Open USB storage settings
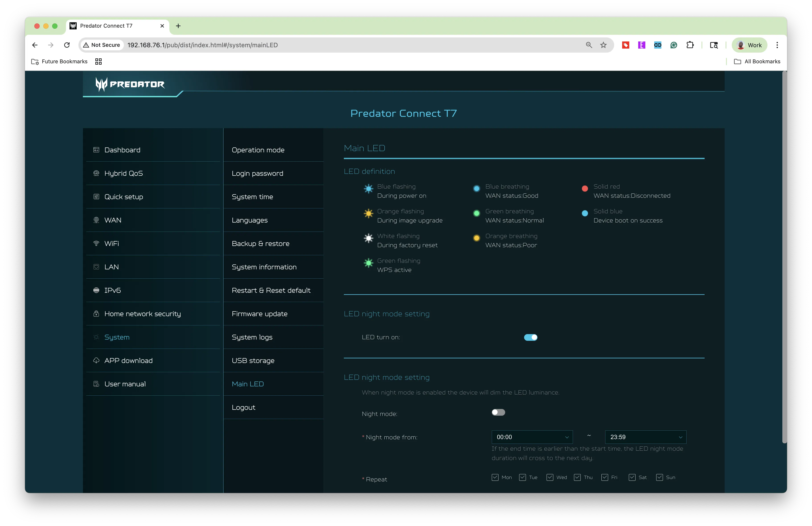812x526 pixels. coord(273,360)
